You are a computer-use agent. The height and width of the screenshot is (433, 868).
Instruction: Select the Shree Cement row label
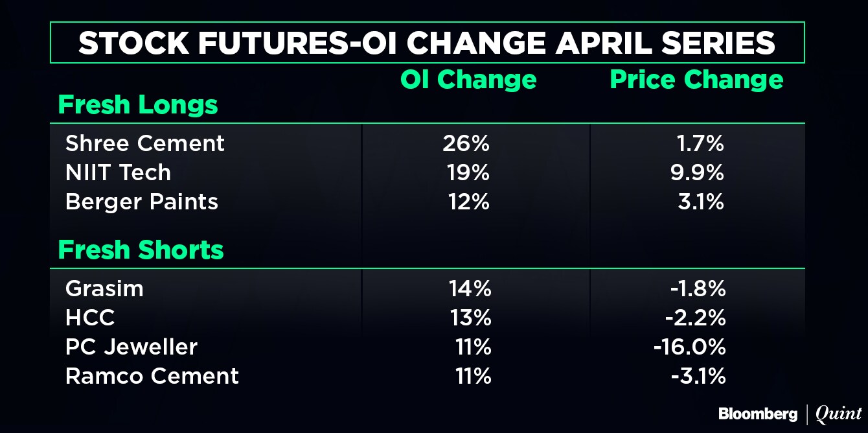pyautogui.click(x=145, y=143)
